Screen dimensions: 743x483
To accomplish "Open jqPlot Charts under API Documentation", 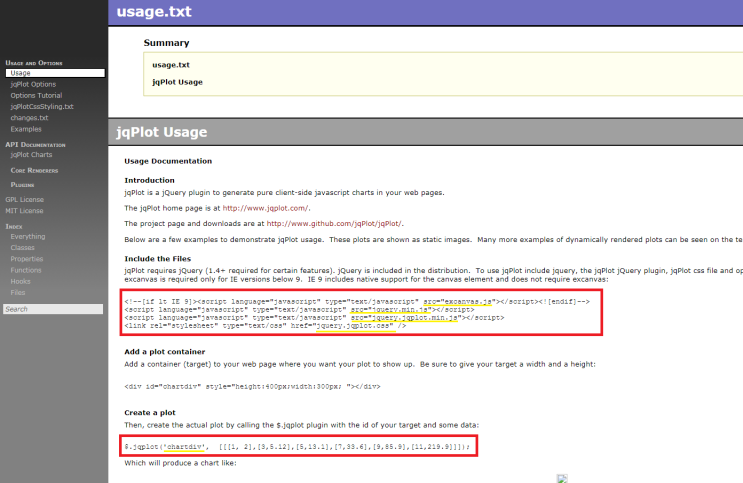I will 31,155.
